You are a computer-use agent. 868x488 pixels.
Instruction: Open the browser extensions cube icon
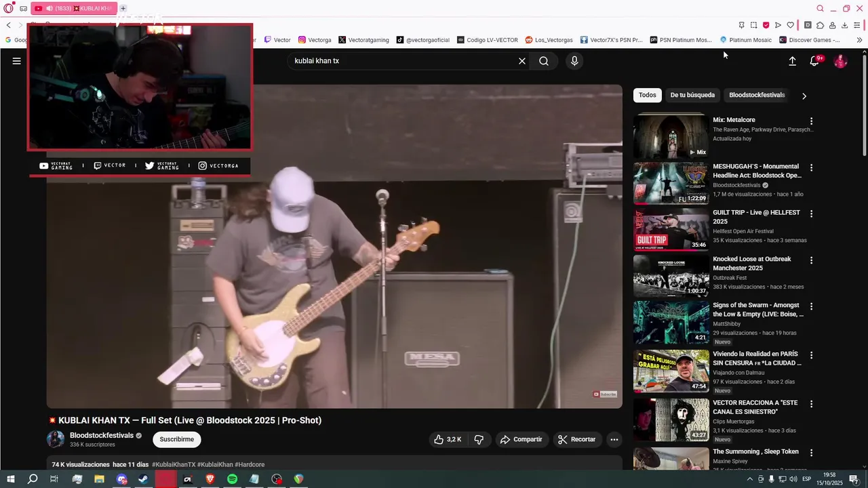(820, 25)
